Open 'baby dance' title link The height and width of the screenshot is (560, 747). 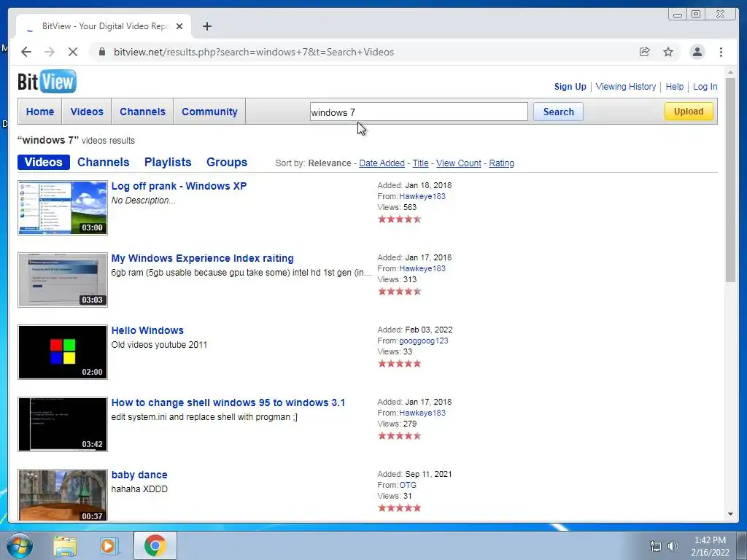[139, 475]
